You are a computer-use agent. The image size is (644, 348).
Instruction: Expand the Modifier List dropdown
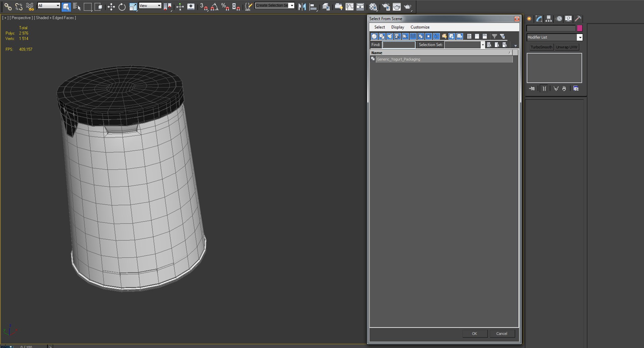(x=579, y=38)
